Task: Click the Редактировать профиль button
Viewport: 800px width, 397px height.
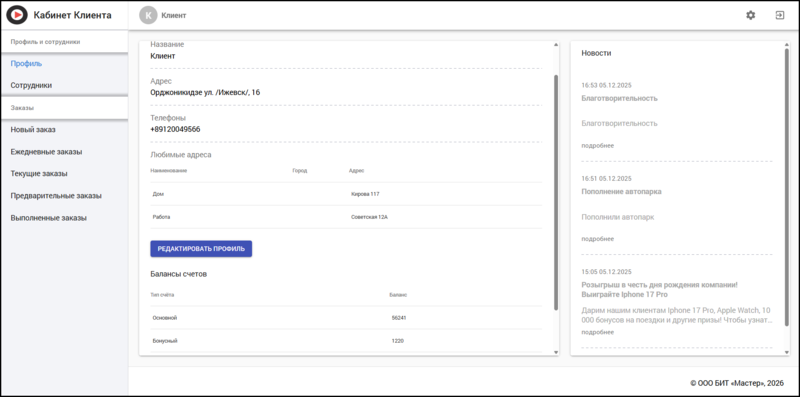Action: [x=201, y=249]
